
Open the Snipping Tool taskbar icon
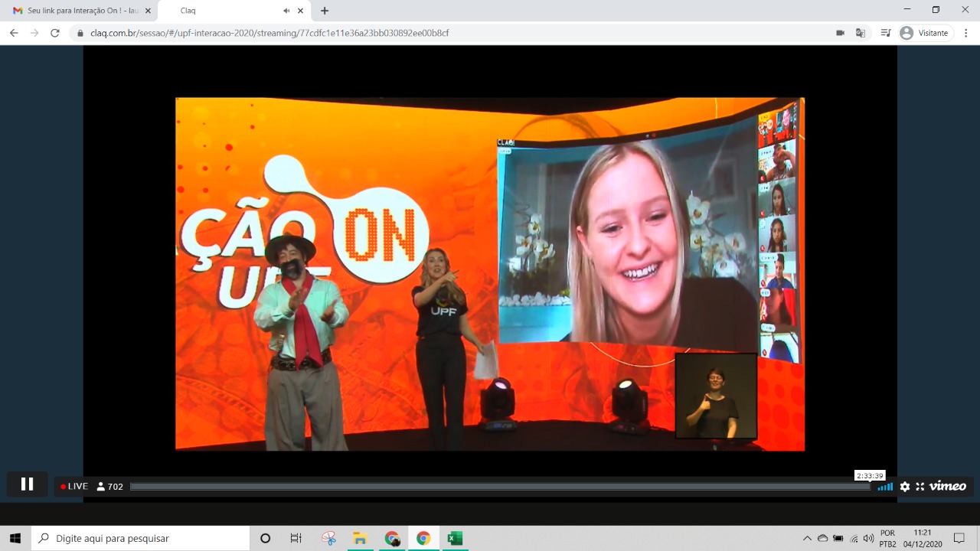[328, 538]
